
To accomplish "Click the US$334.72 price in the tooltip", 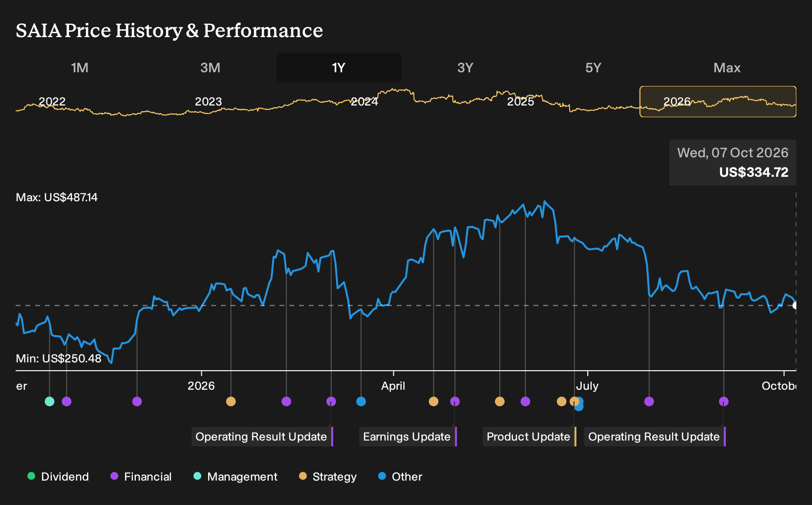I will 754,172.
